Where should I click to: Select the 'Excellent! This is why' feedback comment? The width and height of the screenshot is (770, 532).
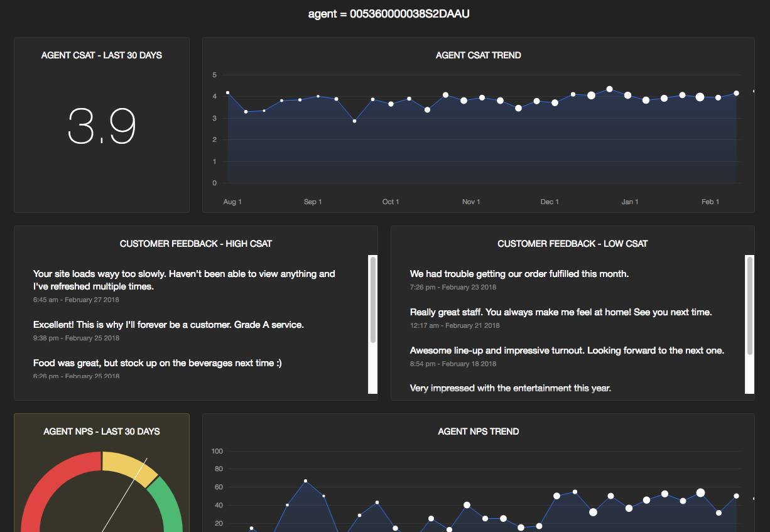[x=168, y=325]
